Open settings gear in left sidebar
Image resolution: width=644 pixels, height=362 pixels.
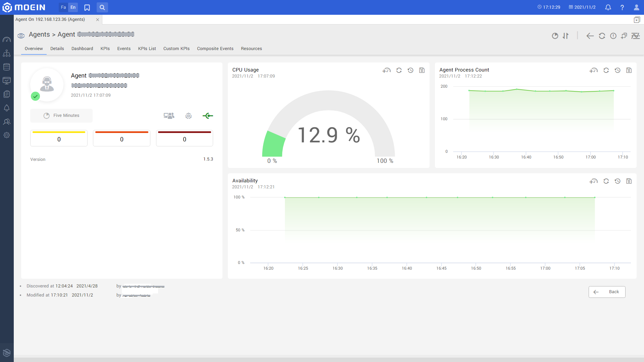click(7, 135)
